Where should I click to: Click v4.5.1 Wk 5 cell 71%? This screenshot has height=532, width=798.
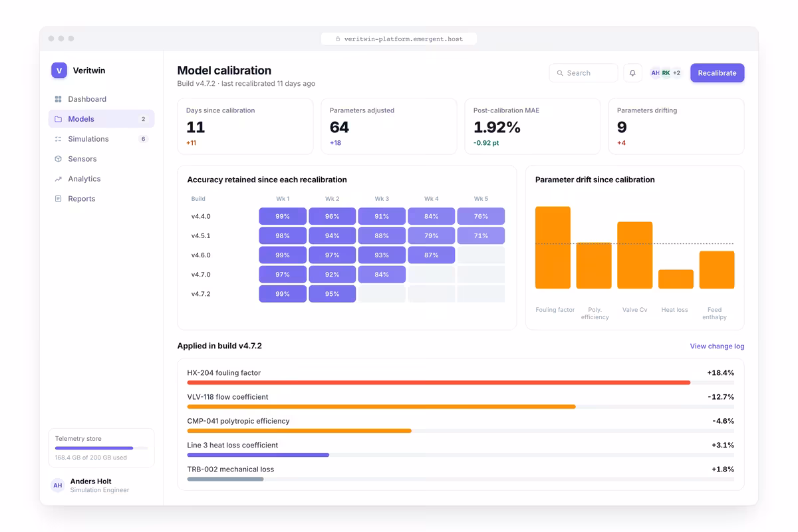[481, 235]
